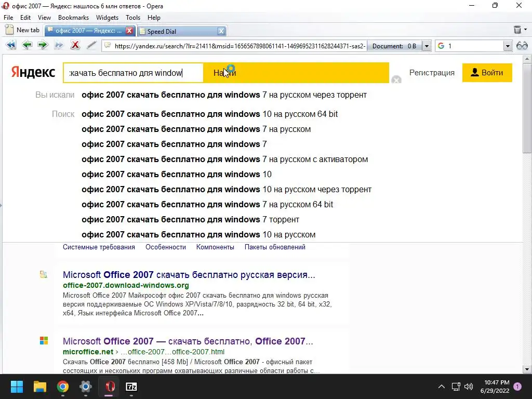Select suggestion 'windows 10 на русском через торрент'
532x399 pixels.
coord(227,189)
